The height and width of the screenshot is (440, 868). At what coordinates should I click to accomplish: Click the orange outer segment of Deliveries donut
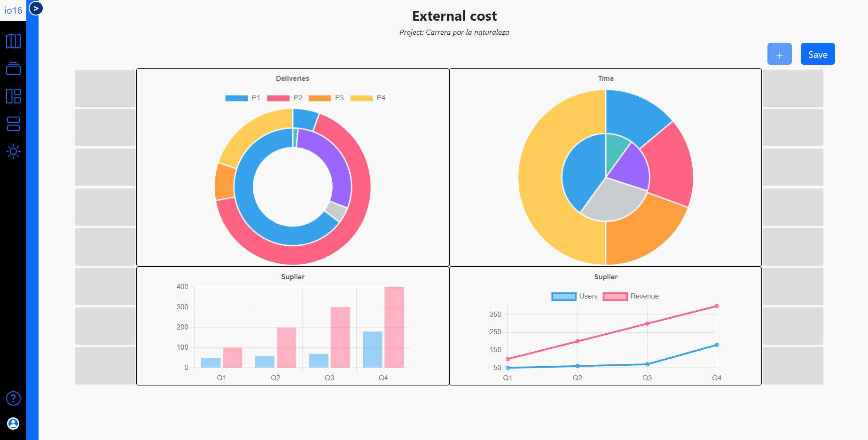pos(225,181)
